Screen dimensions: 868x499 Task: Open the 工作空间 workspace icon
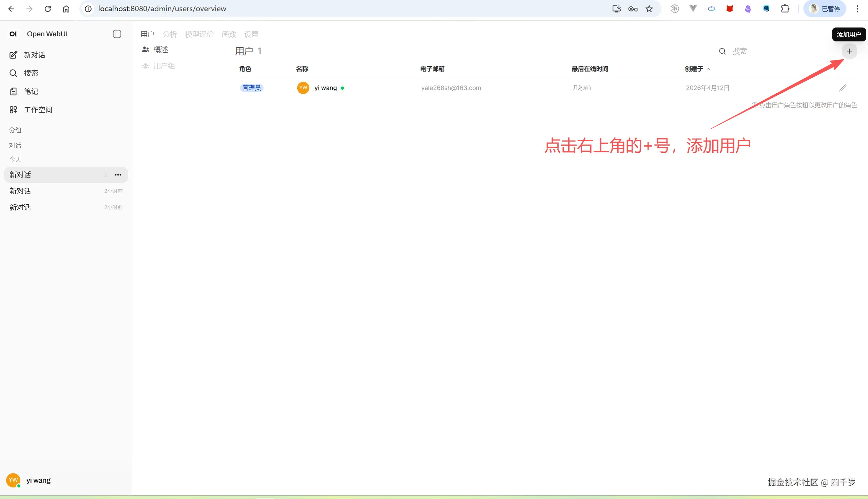click(x=13, y=110)
